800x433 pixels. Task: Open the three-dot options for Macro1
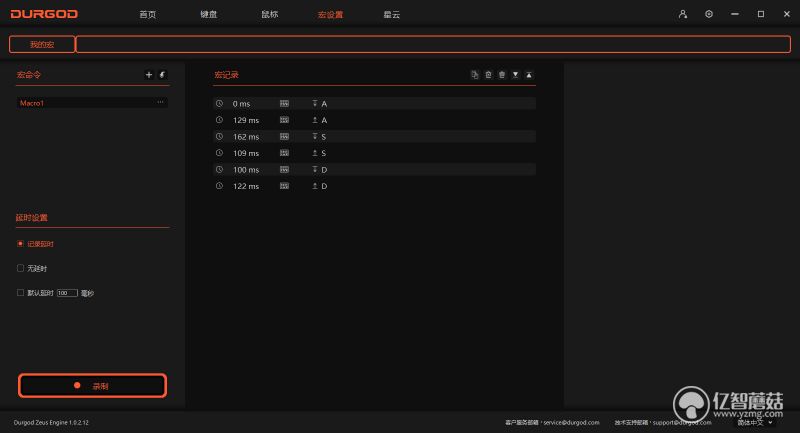(160, 103)
